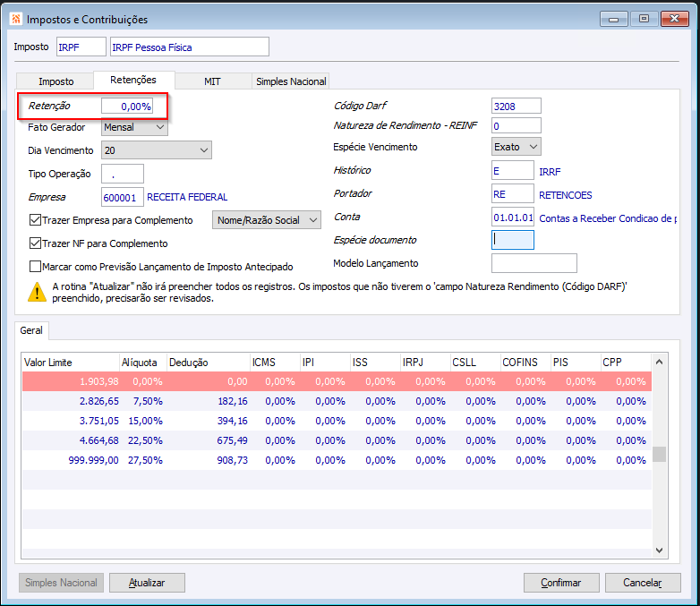Click the Imposto code field IRPF

[81, 47]
